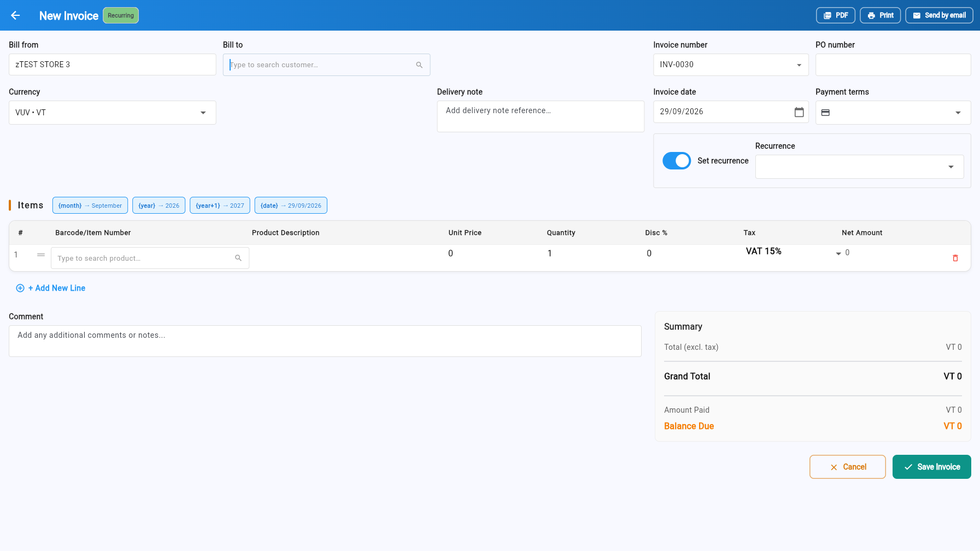This screenshot has height=551, width=980.
Task: Click Save Invoice button
Action: (x=932, y=467)
